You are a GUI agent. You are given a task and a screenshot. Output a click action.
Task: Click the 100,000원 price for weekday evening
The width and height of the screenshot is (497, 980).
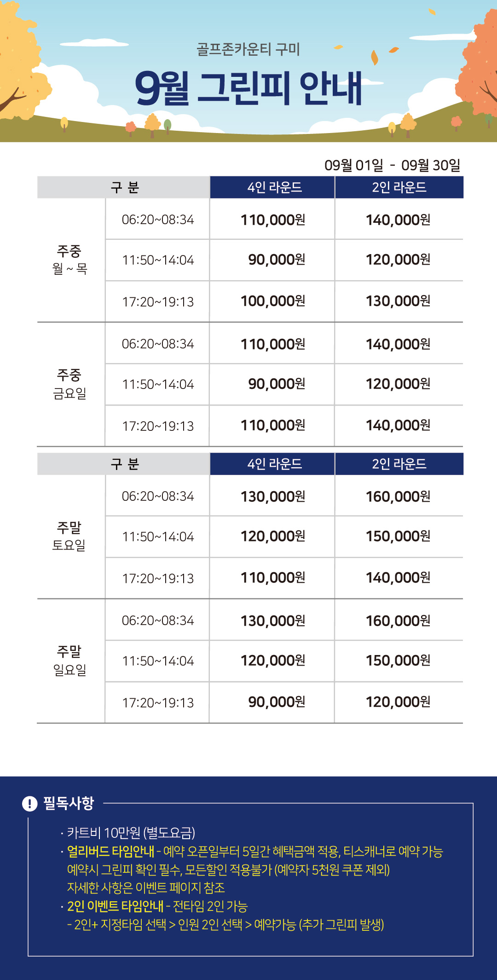pyautogui.click(x=273, y=302)
